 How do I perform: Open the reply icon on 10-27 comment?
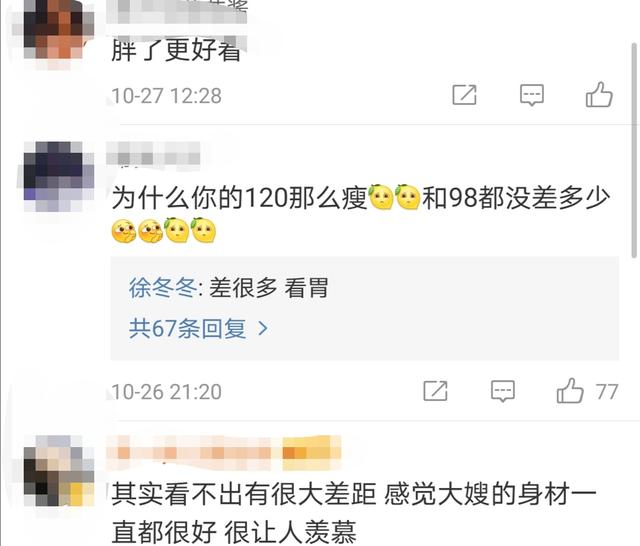pyautogui.click(x=532, y=95)
